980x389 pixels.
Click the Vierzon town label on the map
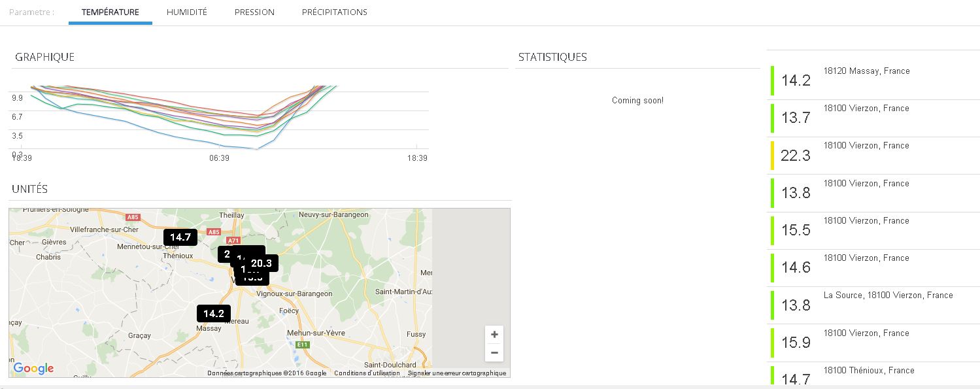(x=231, y=280)
